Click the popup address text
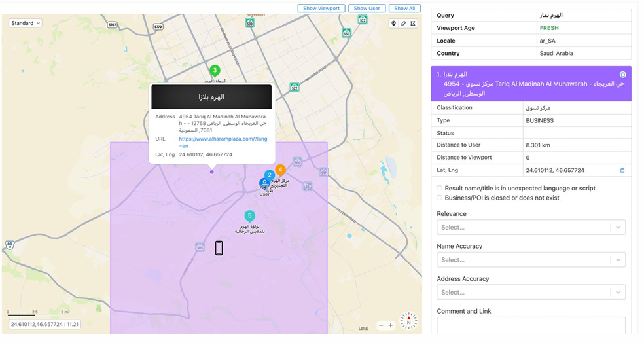 tap(223, 123)
